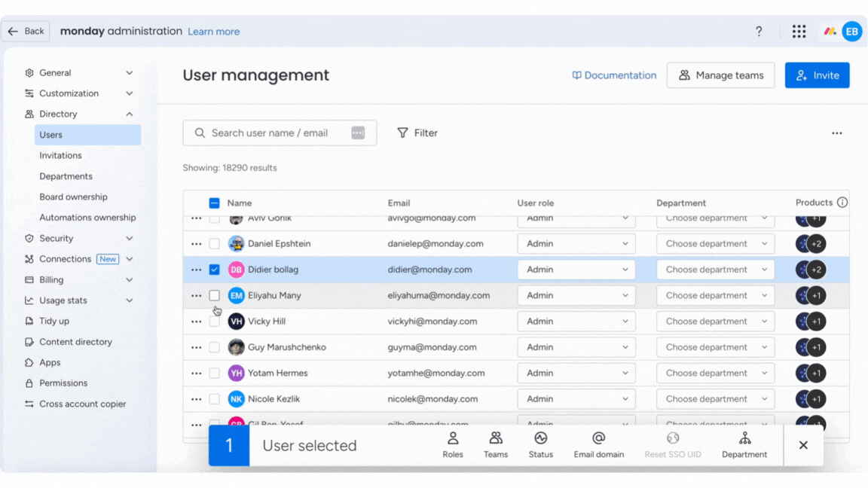The height and width of the screenshot is (488, 868).
Task: Click Didier bollag's products badge
Action: [x=811, y=270]
